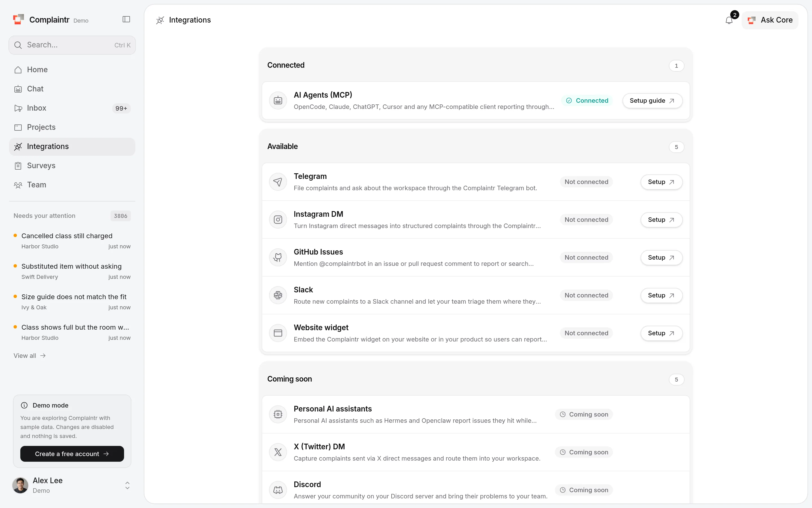The image size is (812, 508).
Task: Click the AI Agents (MCP) robot icon
Action: click(278, 100)
